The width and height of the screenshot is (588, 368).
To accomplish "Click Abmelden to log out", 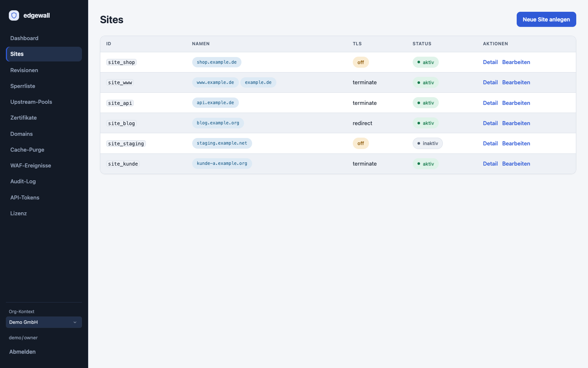I will coord(22,352).
